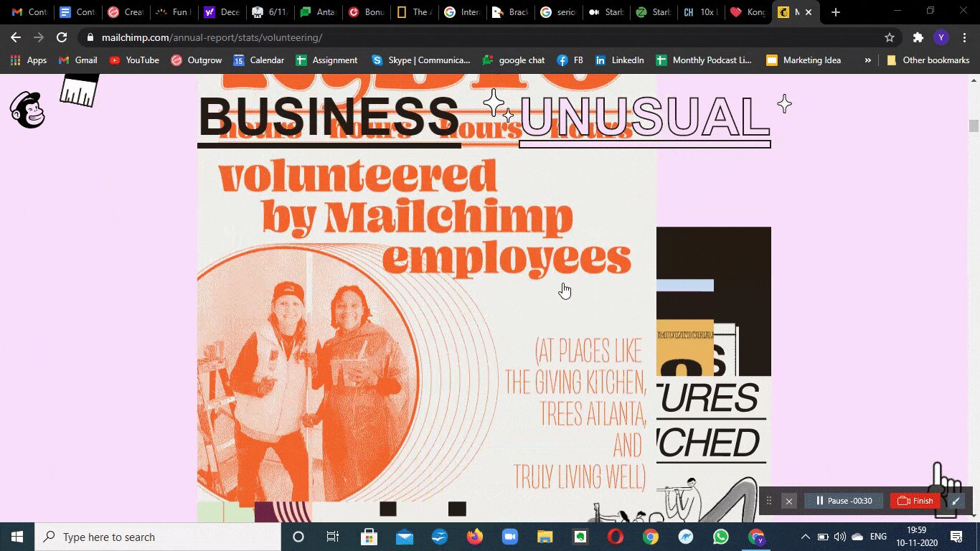Bookmark this page with the star icon
980x551 pixels.
pyautogui.click(x=890, y=37)
